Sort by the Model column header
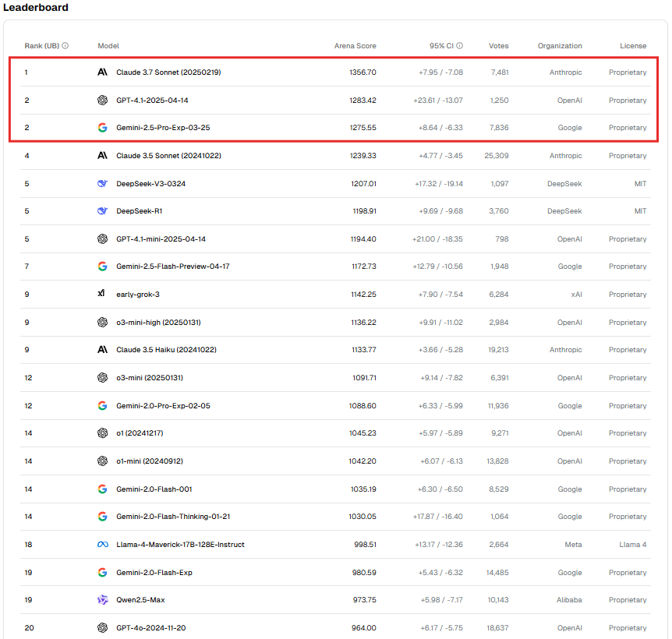Screen dimensions: 672x639 pos(108,46)
